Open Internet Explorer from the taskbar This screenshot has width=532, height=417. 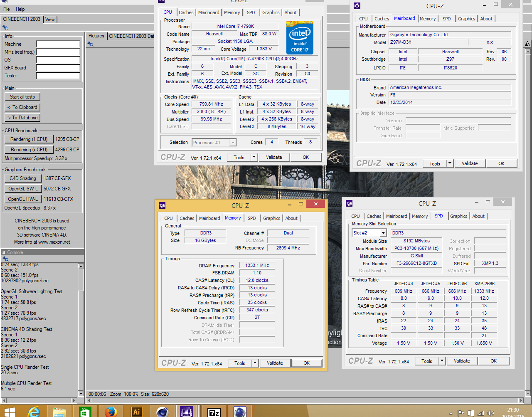click(34, 412)
